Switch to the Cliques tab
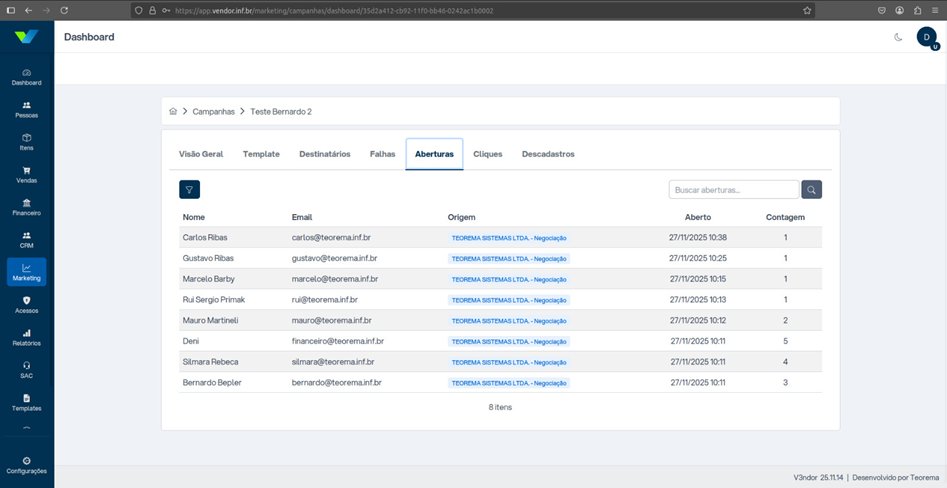 click(x=488, y=154)
